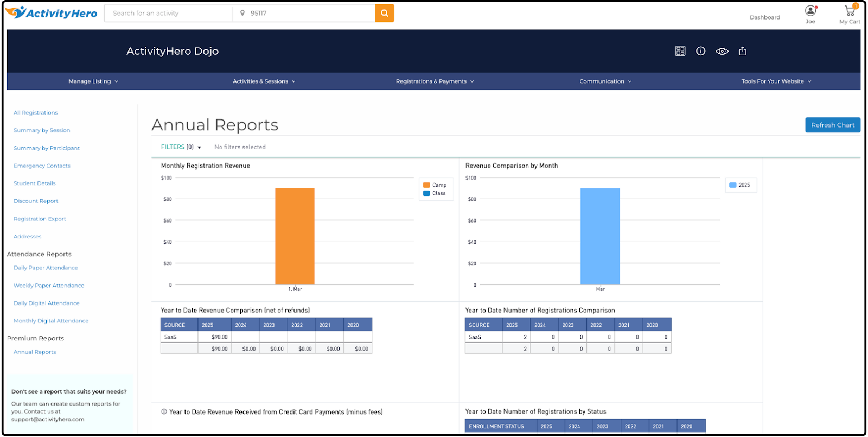Image resolution: width=868 pixels, height=437 pixels.
Task: Open Daily Digital Attendance report
Action: (x=47, y=303)
